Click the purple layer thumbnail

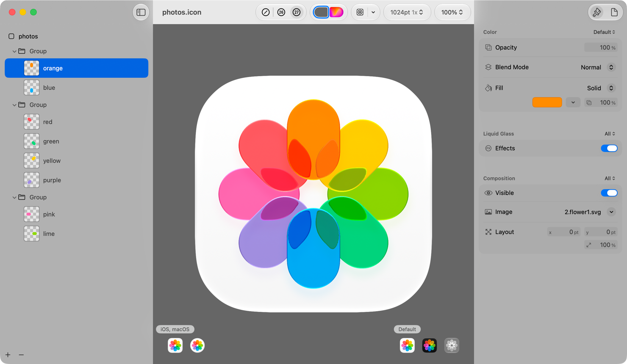(x=32, y=180)
